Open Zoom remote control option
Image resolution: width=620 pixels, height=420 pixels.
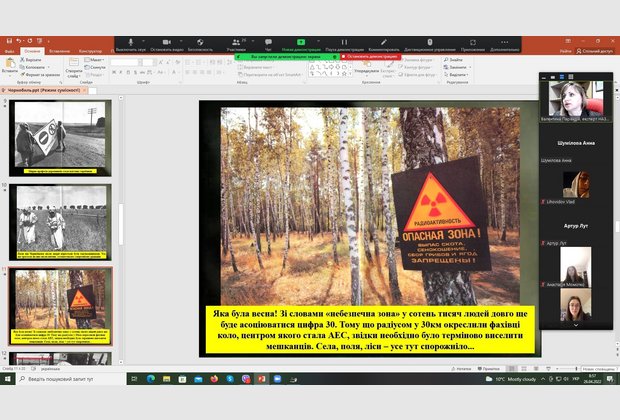(429, 43)
